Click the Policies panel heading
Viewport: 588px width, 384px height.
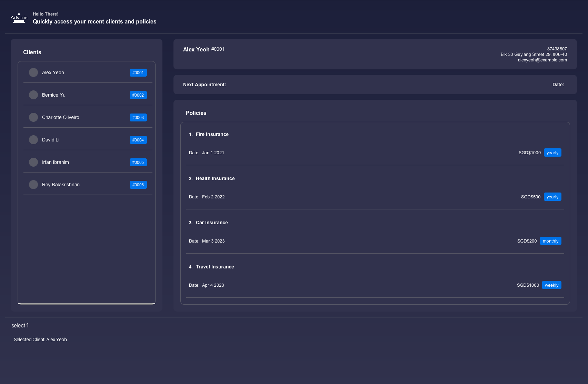point(196,113)
